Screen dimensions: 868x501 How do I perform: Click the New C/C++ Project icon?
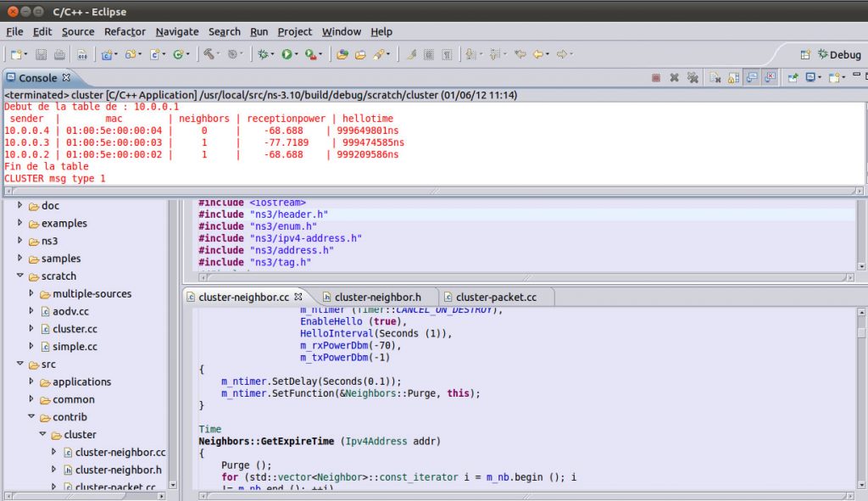106,54
